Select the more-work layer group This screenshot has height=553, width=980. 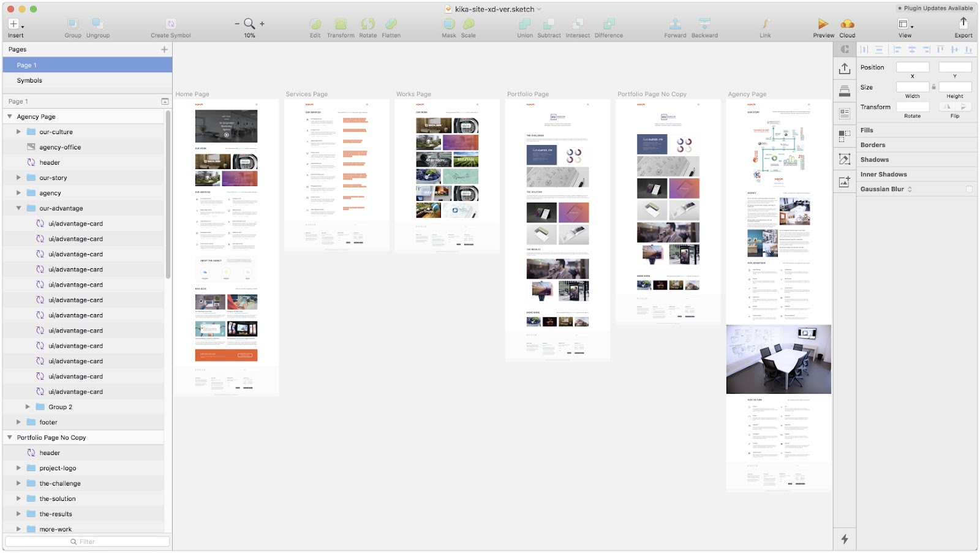(x=83, y=528)
